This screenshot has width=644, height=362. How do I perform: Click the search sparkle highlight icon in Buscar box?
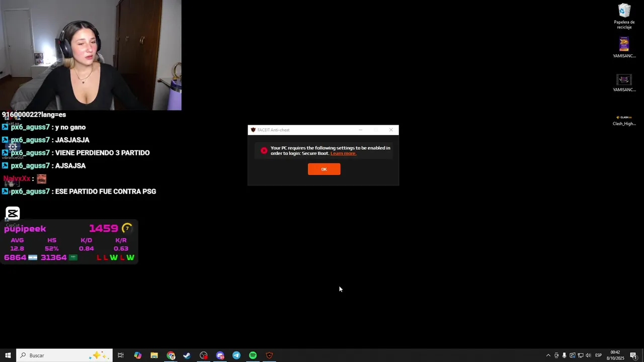click(99, 355)
